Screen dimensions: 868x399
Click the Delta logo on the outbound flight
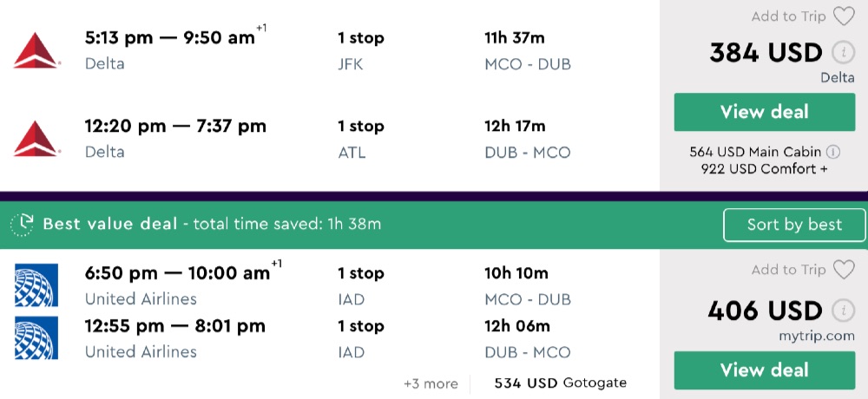pos(36,51)
